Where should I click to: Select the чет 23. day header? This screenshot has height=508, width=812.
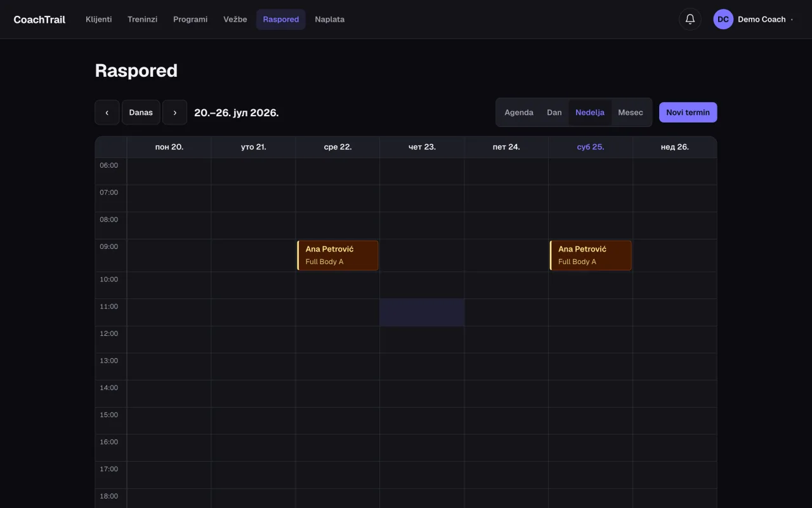pyautogui.click(x=422, y=147)
